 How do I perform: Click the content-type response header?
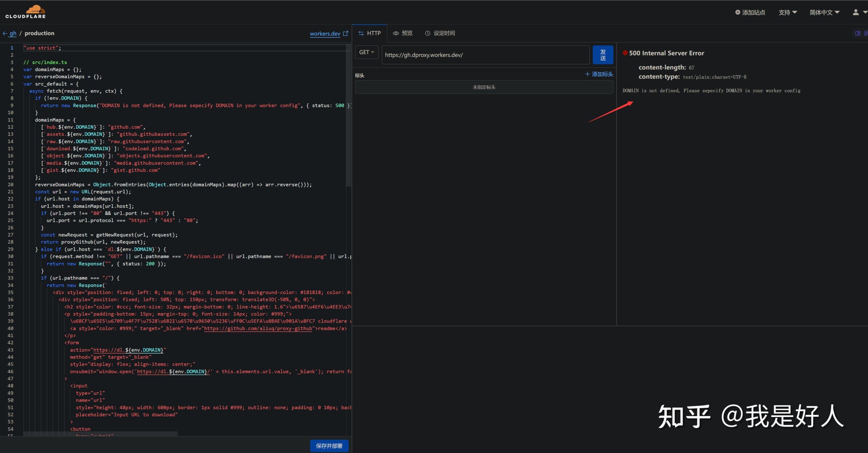(692, 77)
